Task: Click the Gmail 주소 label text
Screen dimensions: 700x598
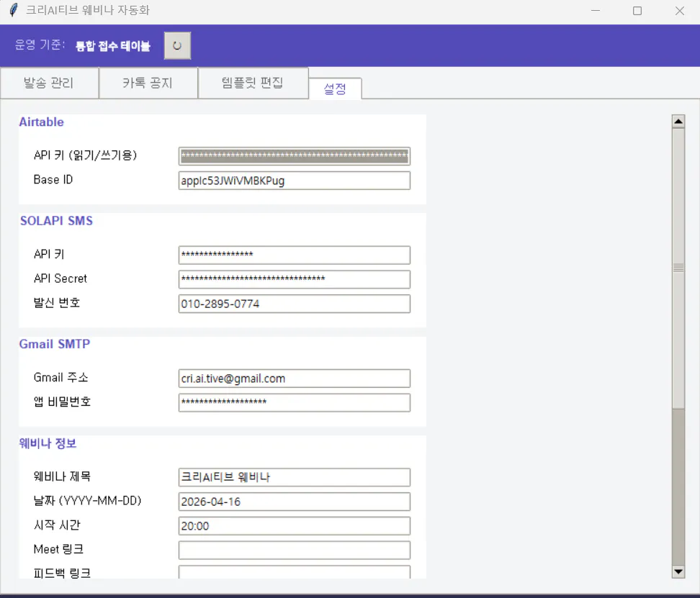Action: [60, 378]
